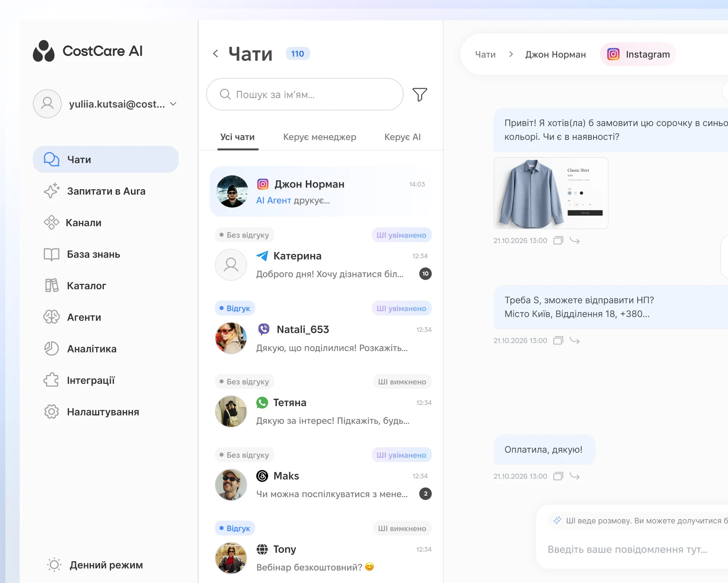
Task: Click ШІ вимкнено badge above Тетяна
Action: pos(402,382)
